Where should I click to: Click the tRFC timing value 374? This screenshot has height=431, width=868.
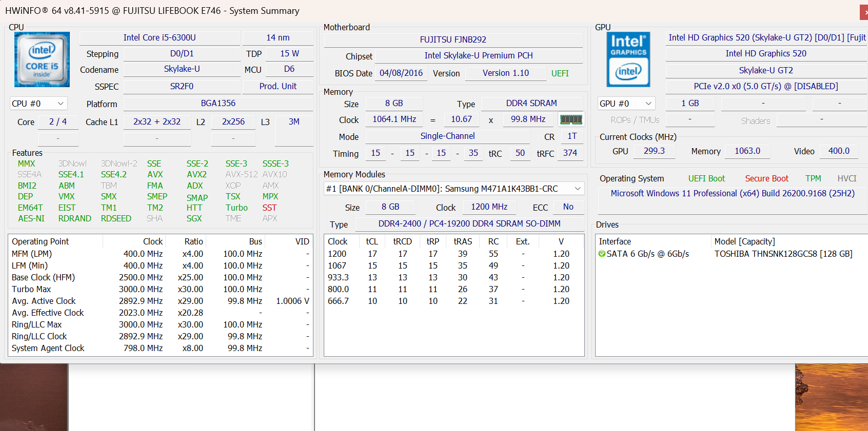[x=570, y=153]
